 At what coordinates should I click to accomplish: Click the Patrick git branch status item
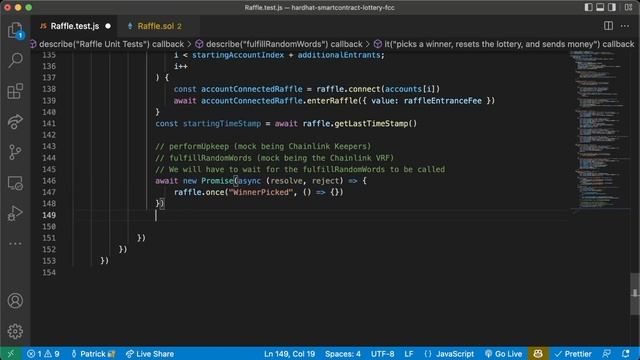tap(93, 354)
